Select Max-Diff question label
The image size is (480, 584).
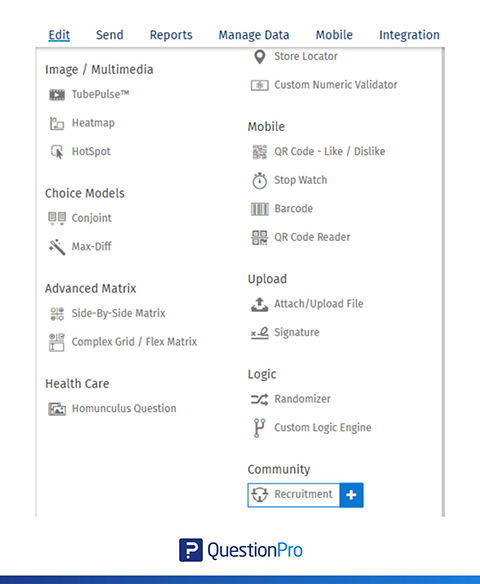[x=91, y=247]
